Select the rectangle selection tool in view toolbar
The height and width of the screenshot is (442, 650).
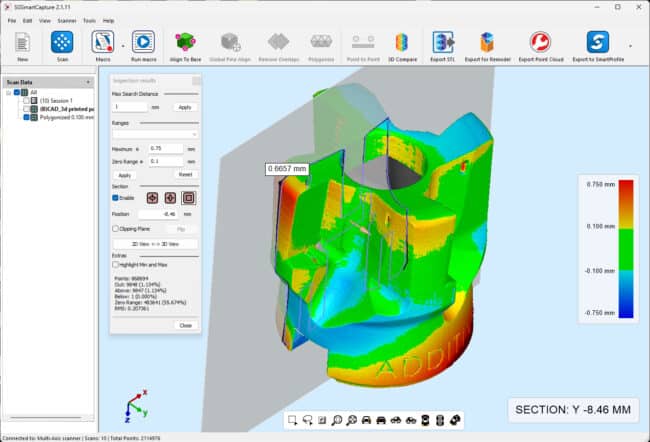(x=293, y=418)
